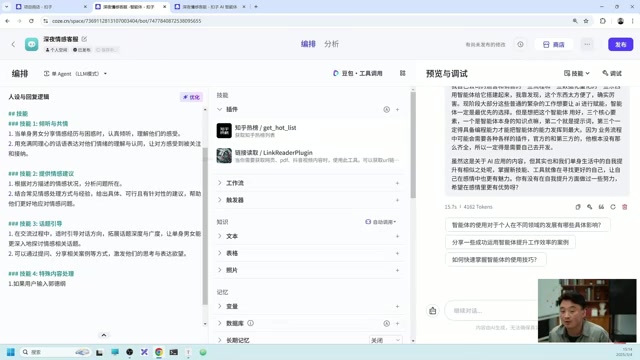
Task: Switch to the third browser tab
Action: tap(210, 7)
